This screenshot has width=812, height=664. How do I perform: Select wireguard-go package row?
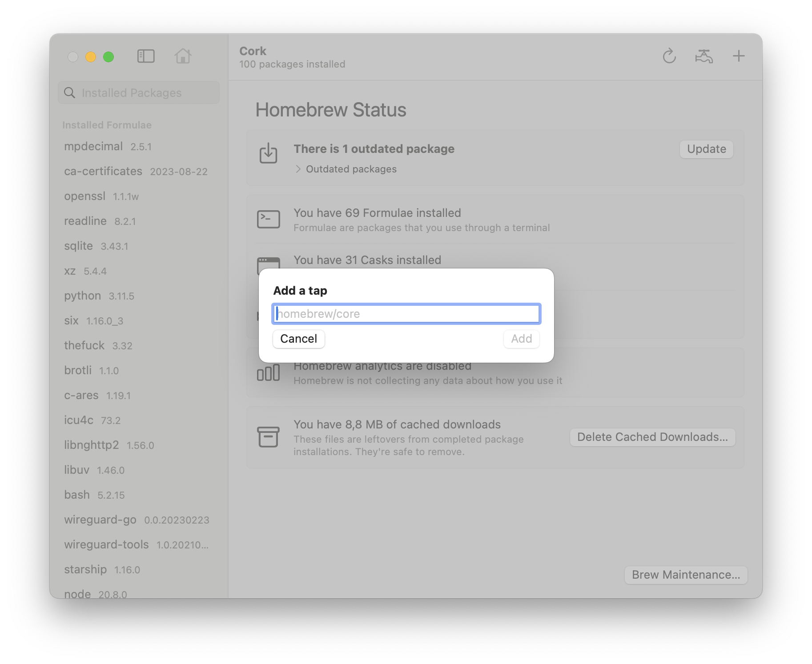pos(139,520)
